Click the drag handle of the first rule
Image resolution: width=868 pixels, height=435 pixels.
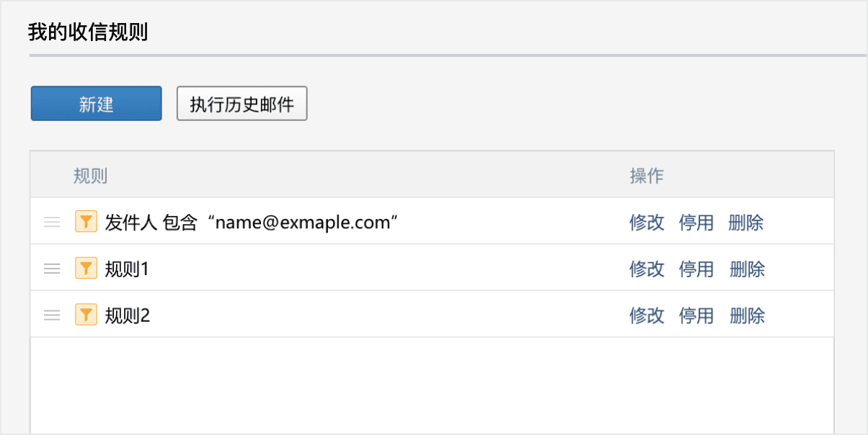coord(51,222)
